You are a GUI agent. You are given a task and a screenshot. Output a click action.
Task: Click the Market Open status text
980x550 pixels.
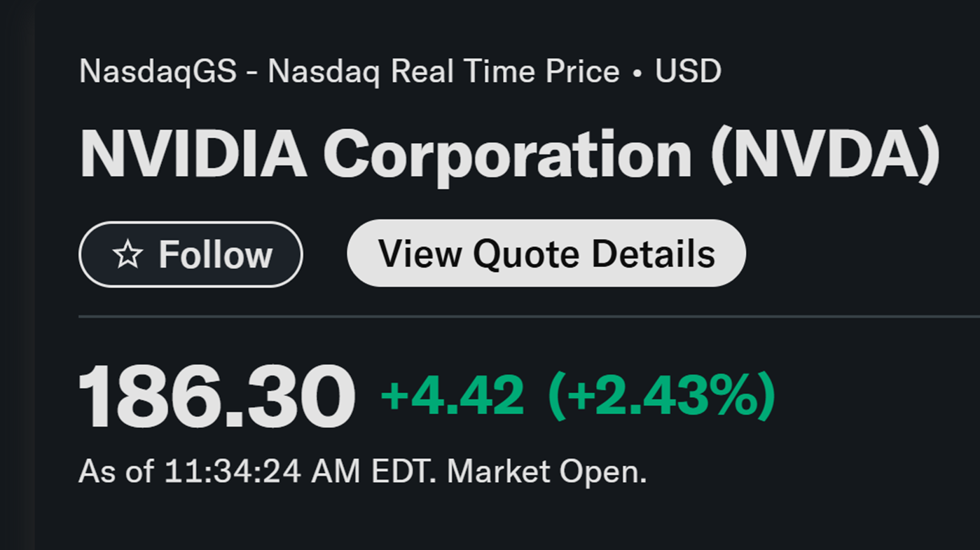547,472
